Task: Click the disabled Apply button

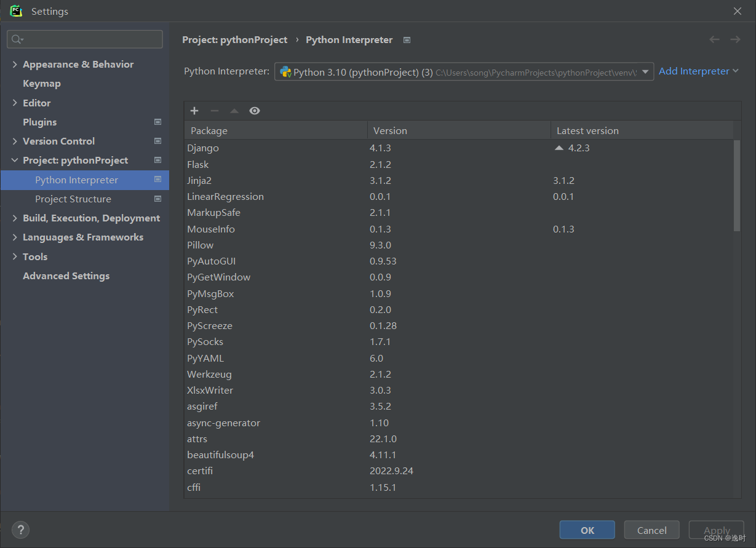Action: 717,530
